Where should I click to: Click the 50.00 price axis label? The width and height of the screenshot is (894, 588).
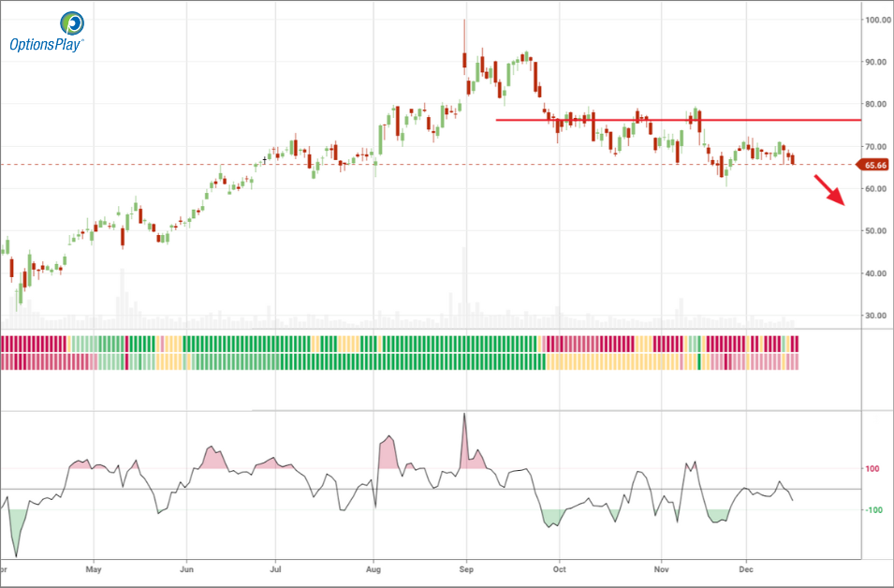[877, 231]
